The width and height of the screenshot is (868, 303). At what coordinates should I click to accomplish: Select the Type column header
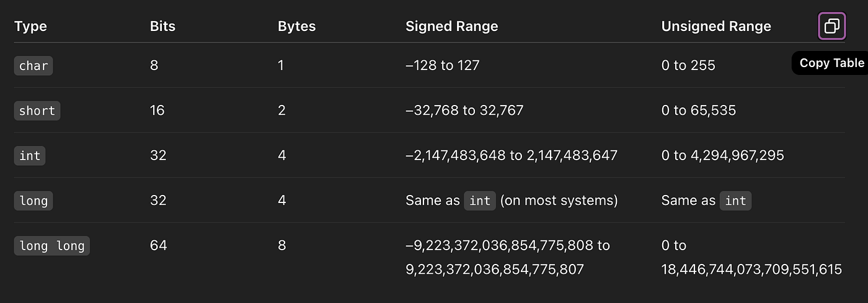point(30,26)
